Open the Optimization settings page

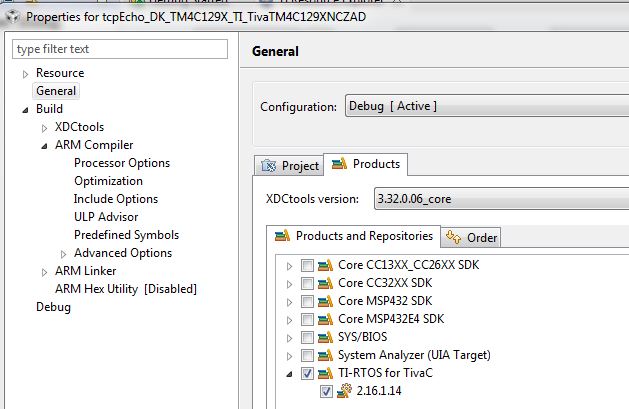point(108,181)
